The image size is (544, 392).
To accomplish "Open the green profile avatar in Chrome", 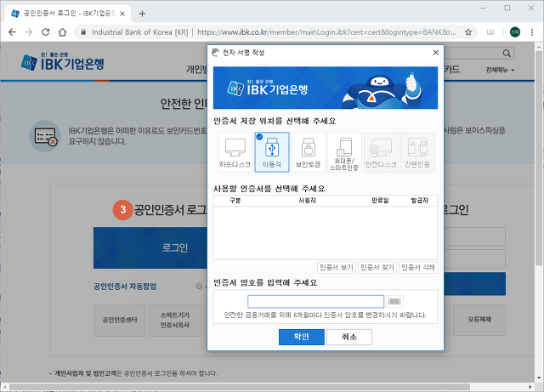I will (x=515, y=32).
